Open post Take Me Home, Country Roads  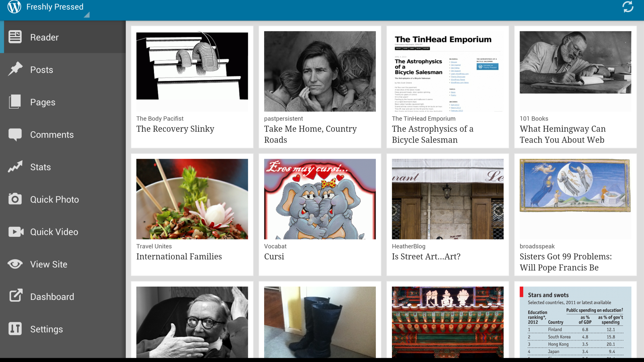pos(310,134)
